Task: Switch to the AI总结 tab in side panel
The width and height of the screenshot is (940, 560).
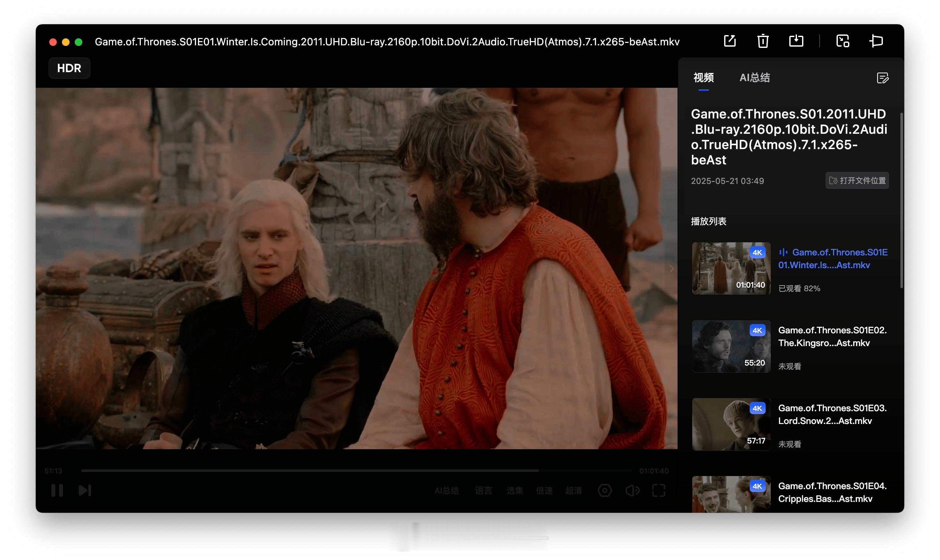Action: [x=754, y=78]
